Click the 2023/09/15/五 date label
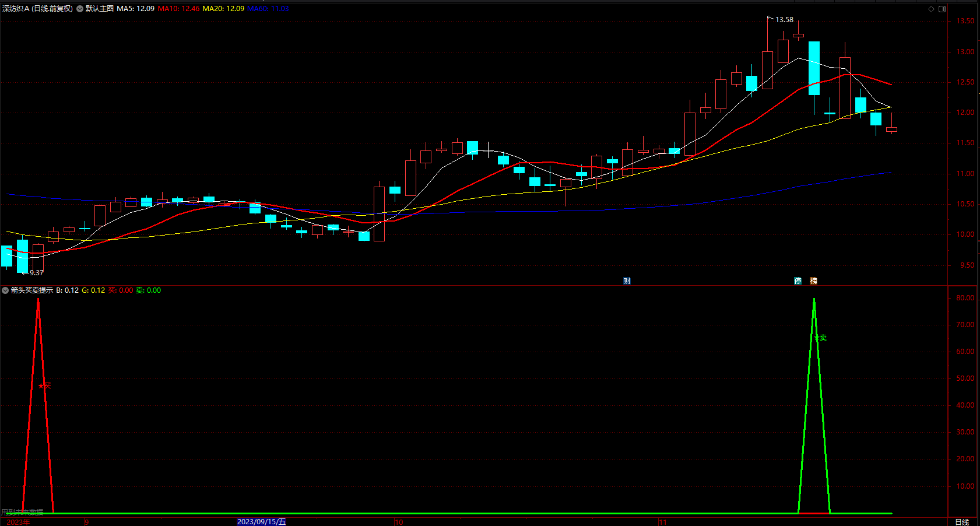 click(262, 522)
